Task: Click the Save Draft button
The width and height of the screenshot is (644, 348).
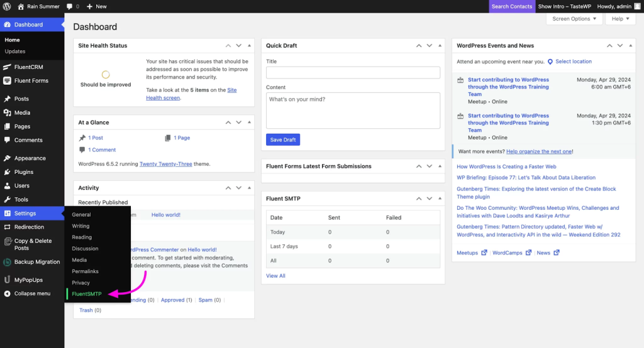Action: (x=283, y=139)
